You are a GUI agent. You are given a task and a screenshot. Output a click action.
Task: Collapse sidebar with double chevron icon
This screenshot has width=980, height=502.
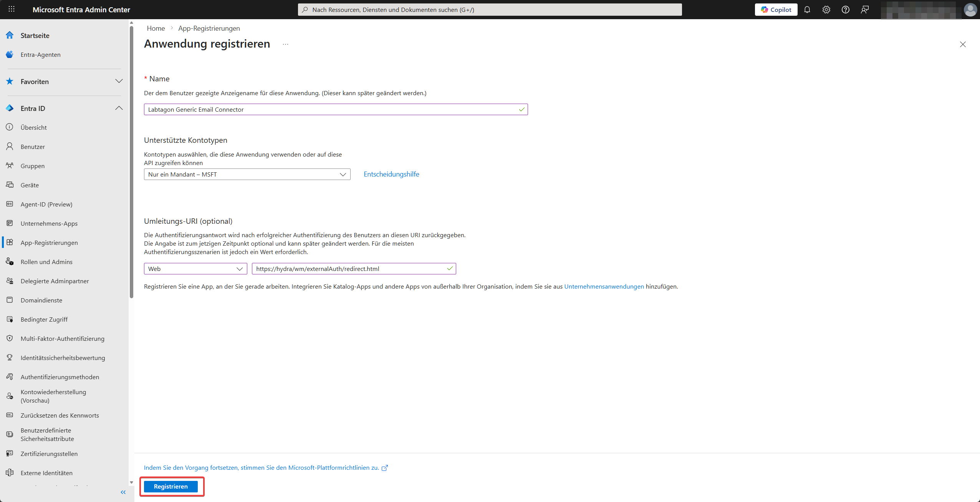pyautogui.click(x=123, y=492)
